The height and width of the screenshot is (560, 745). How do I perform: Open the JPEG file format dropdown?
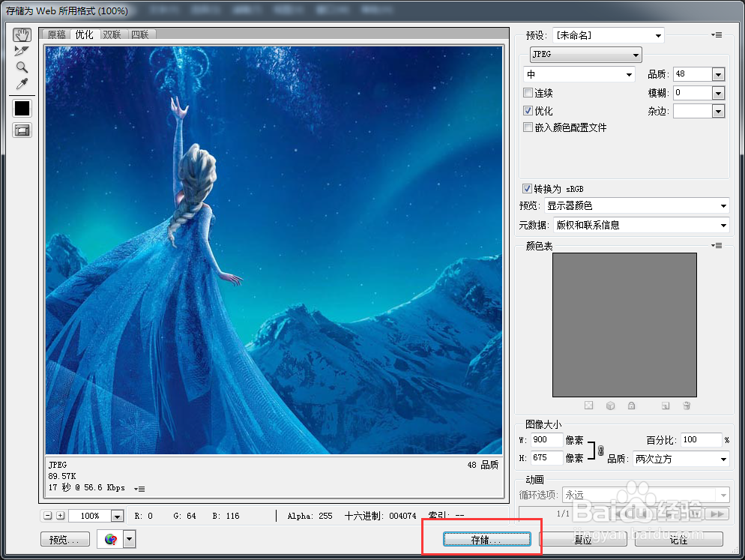tap(586, 55)
